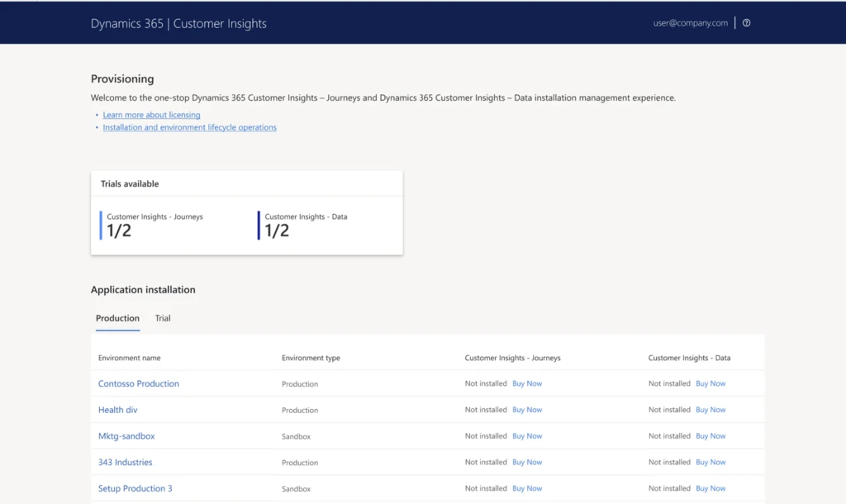Switch to the Trial tab
This screenshot has width=846, height=504.
point(163,318)
